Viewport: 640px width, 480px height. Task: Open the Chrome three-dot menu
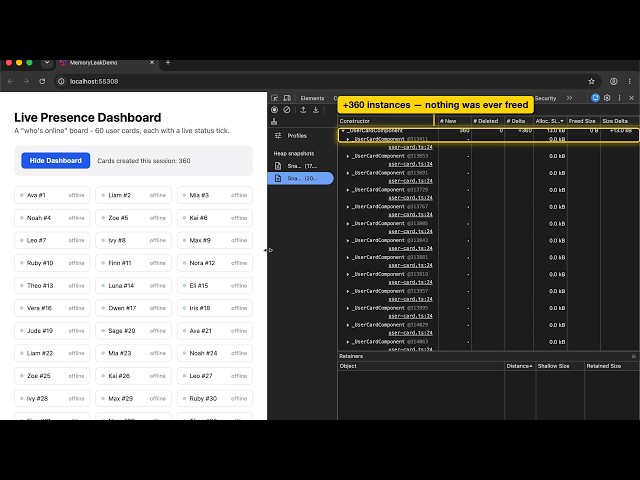[x=630, y=81]
